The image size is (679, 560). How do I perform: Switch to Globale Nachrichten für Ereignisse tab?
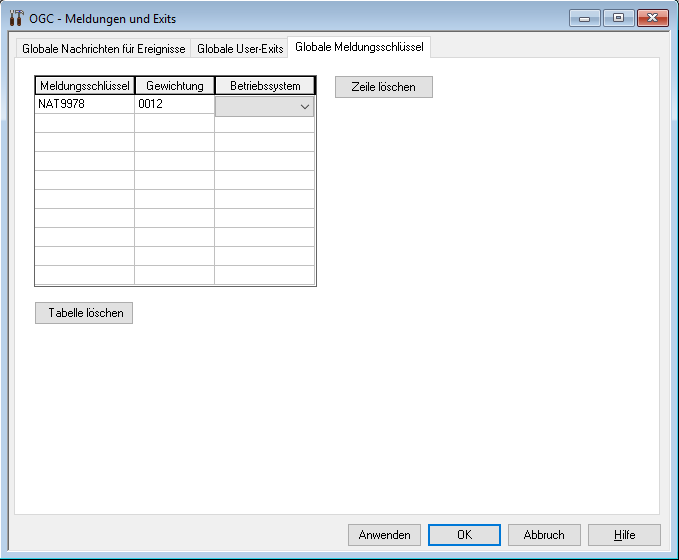click(x=104, y=49)
